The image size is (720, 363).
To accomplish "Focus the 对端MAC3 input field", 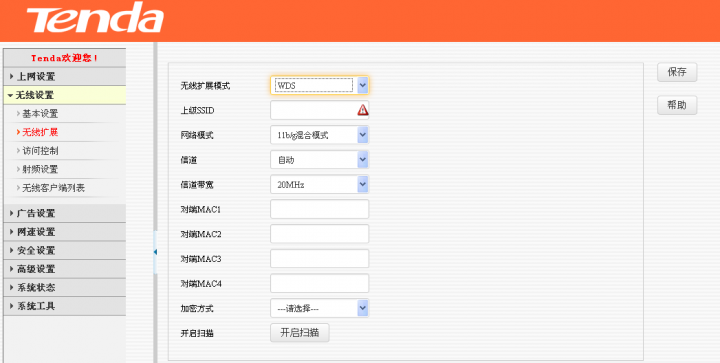I will click(320, 259).
